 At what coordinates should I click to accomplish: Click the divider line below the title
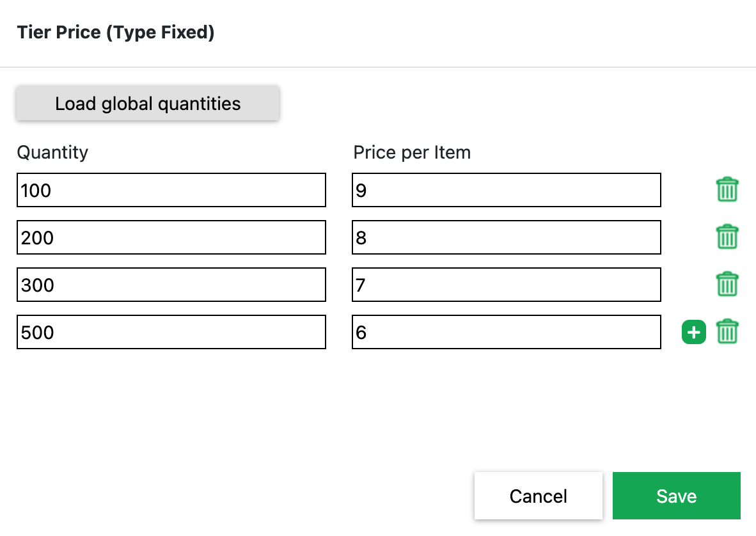coord(378,67)
